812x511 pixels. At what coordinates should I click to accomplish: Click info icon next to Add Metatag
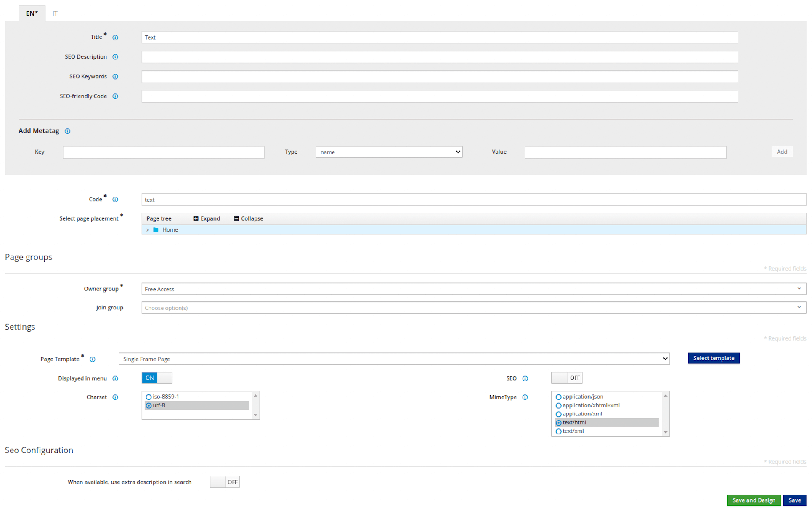click(x=67, y=131)
